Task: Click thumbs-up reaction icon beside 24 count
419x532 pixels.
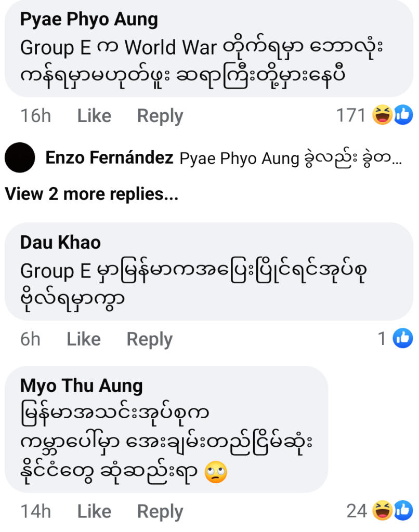Action: click(403, 511)
